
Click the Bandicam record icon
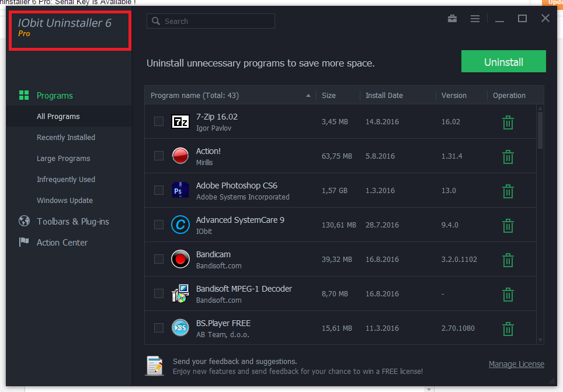tap(180, 259)
